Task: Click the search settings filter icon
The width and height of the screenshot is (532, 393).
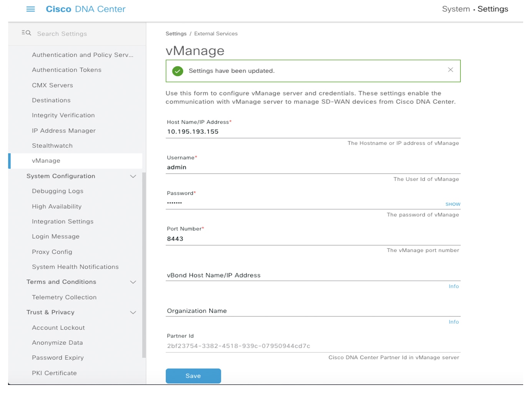Action: click(26, 33)
